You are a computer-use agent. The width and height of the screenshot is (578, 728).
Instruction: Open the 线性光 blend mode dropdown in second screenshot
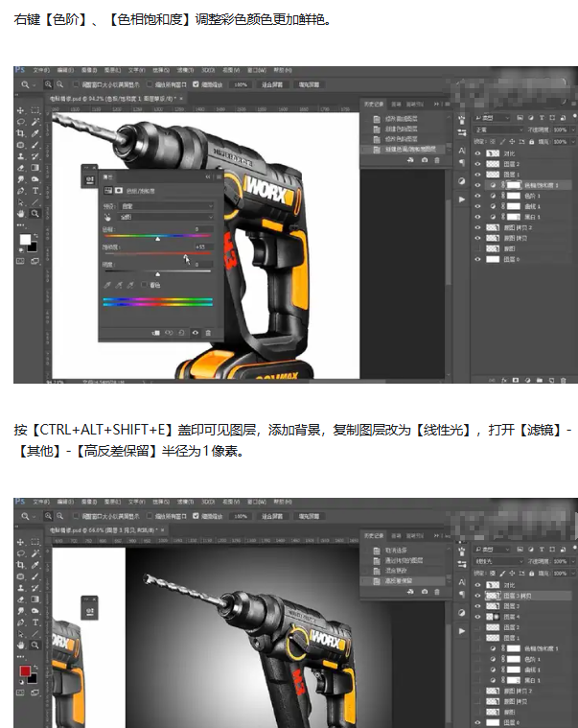click(498, 561)
